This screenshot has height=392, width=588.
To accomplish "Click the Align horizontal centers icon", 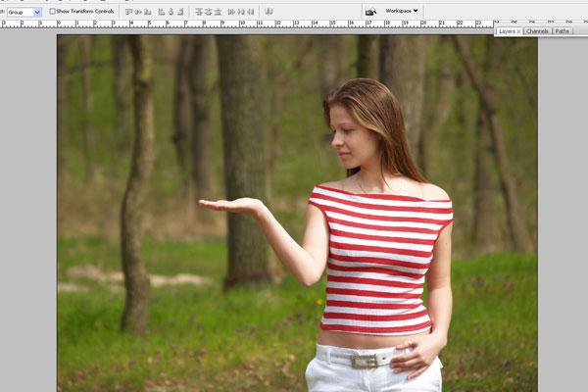I will [x=171, y=12].
